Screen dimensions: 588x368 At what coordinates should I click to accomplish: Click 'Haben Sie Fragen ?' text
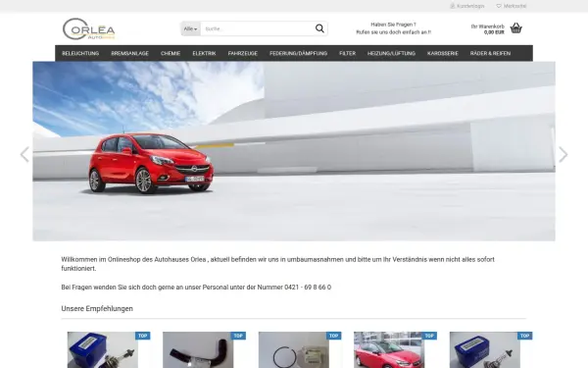[393, 25]
